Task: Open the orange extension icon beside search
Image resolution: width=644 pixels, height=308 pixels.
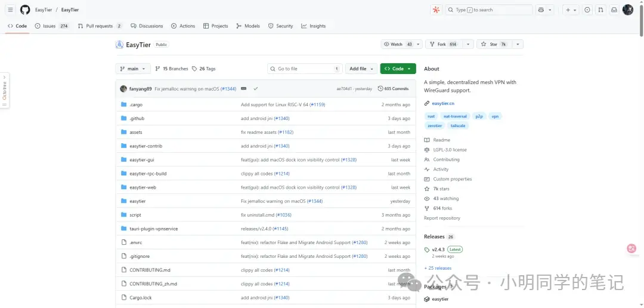Action: (436, 10)
